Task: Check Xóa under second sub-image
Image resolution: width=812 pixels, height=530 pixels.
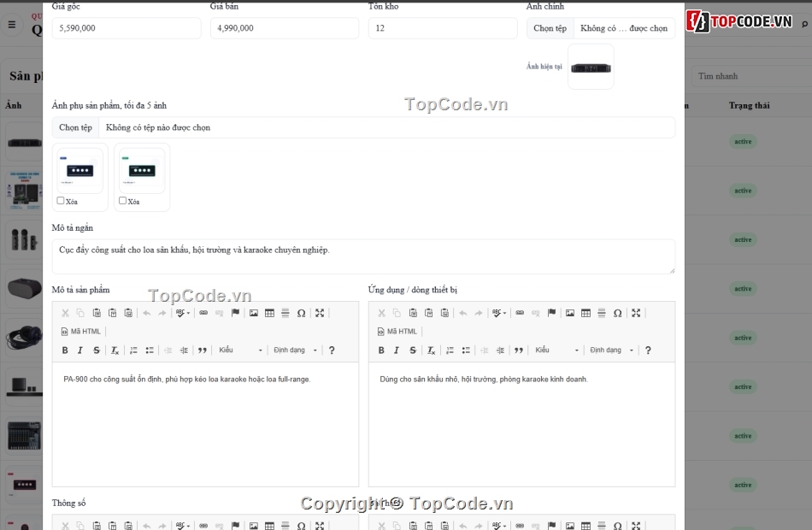Action: click(123, 201)
